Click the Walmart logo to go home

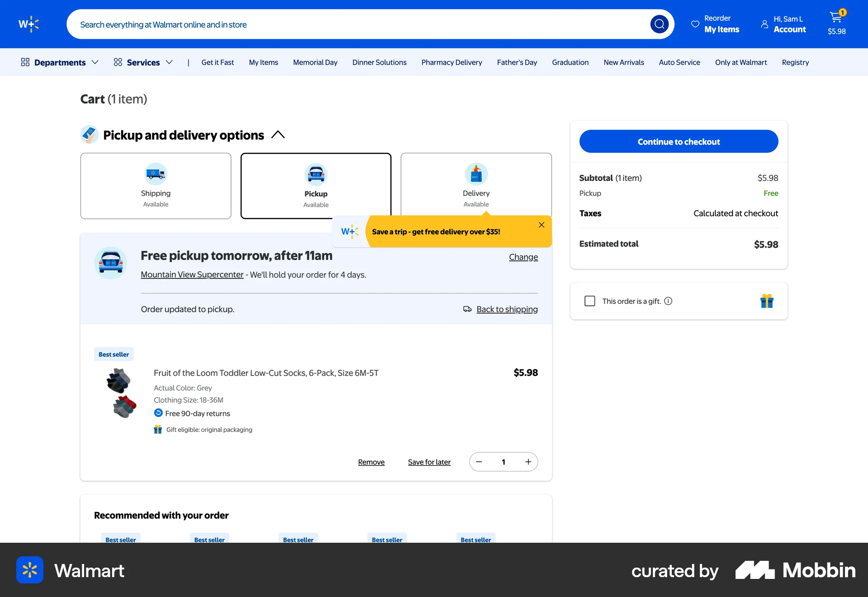click(x=28, y=24)
